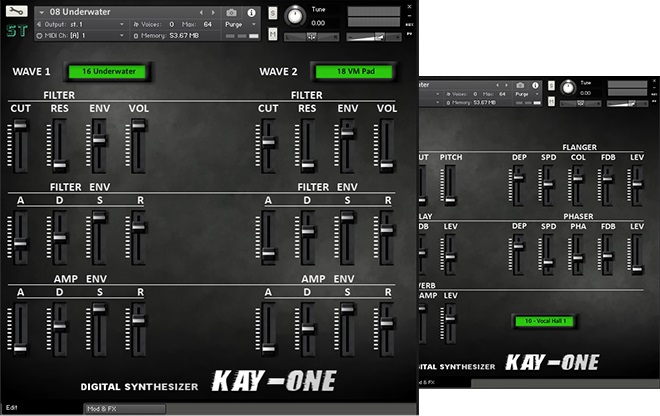Viewport: 660px width, 416px height.
Task: Click the ST logo icon
Action: point(17,31)
